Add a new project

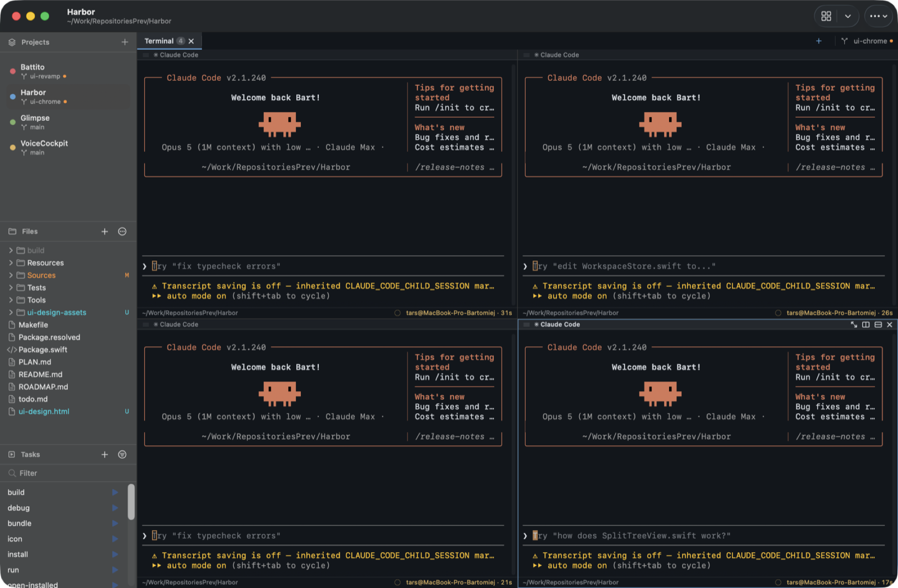125,42
